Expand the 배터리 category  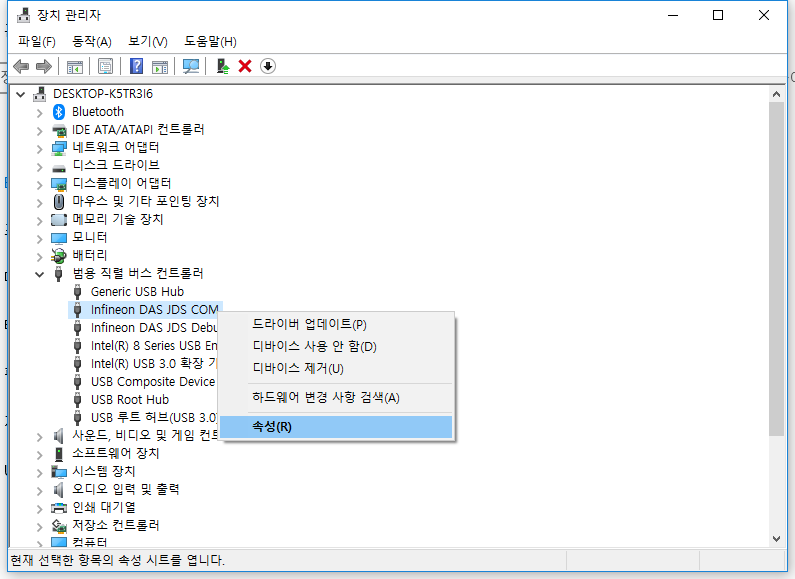(40, 257)
